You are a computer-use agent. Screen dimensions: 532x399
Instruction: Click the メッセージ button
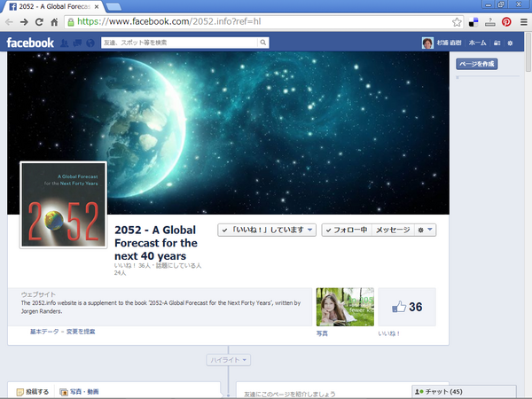coord(393,230)
